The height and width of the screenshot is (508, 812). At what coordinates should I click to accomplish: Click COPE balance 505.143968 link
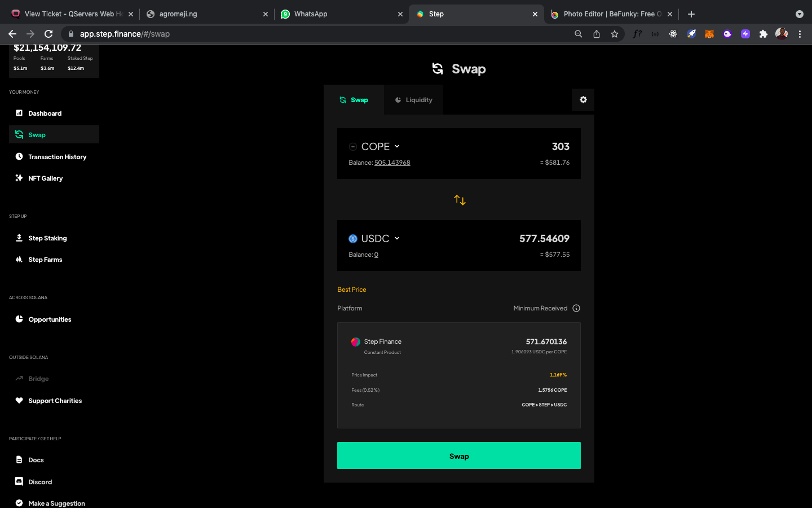point(392,163)
